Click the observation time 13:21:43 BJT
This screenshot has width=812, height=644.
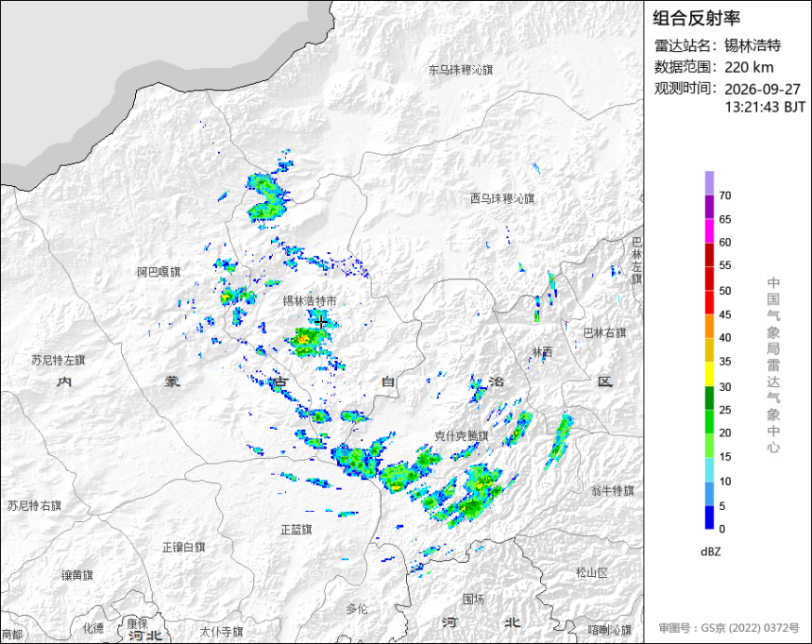pyautogui.click(x=765, y=107)
